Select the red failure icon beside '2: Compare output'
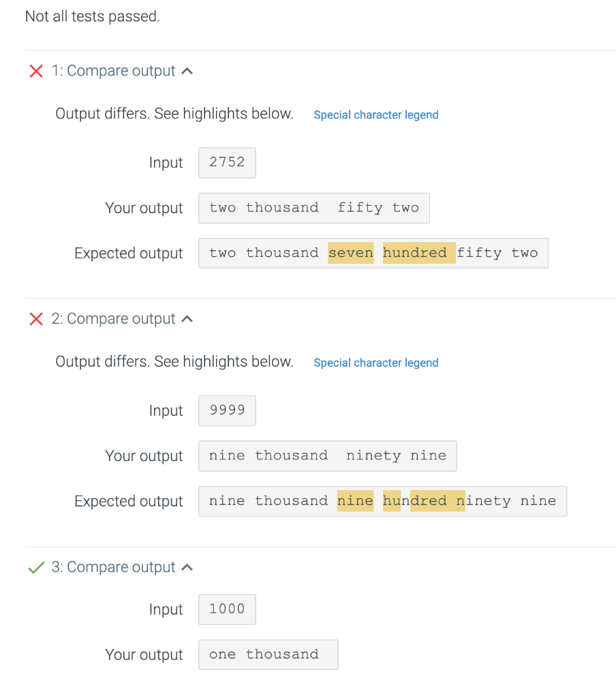616x698 pixels. [36, 318]
